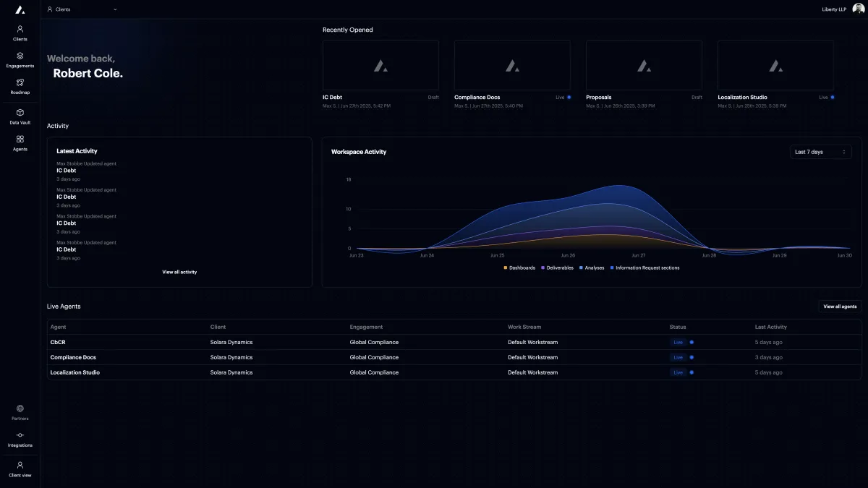The width and height of the screenshot is (868, 488).
Task: Open the Engagements sidebar icon
Action: (x=20, y=60)
